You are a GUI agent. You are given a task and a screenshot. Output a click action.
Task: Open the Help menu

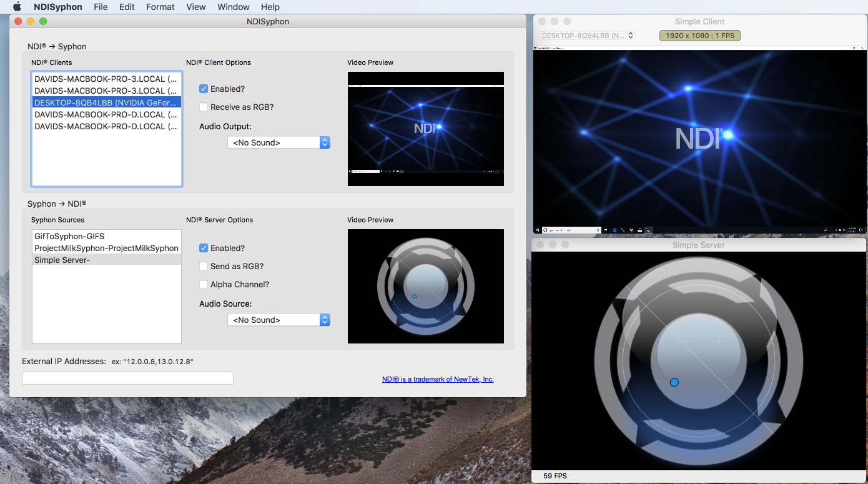click(270, 7)
